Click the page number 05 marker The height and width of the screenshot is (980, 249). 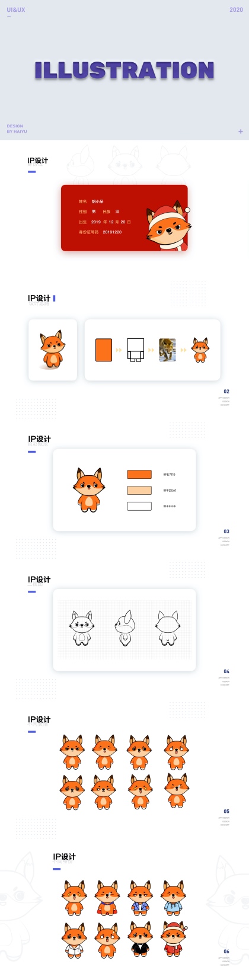pos(226,811)
